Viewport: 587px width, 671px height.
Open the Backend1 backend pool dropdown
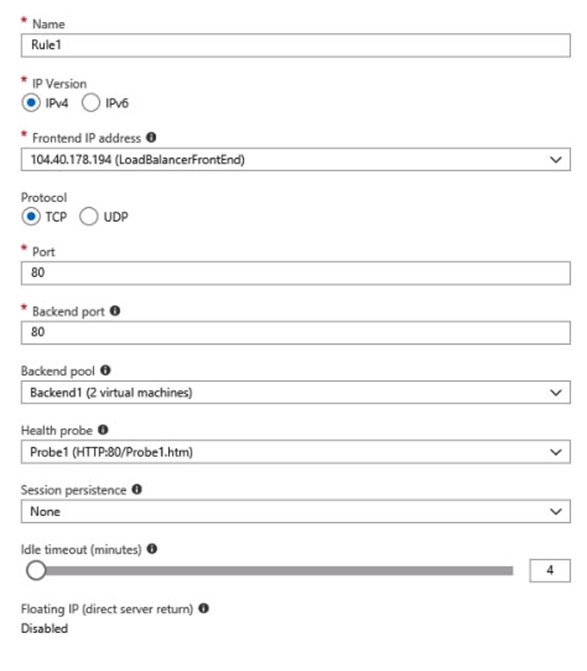(x=296, y=392)
